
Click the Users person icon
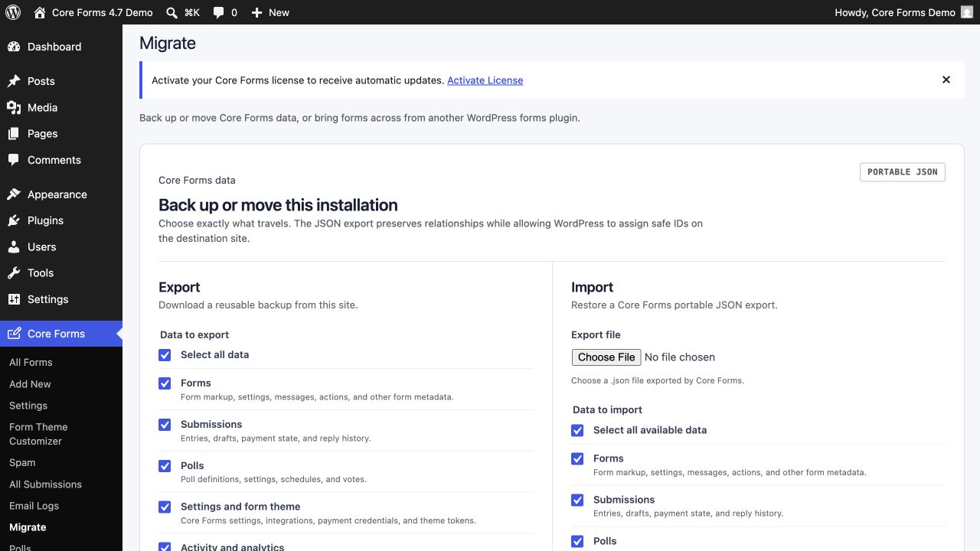click(x=14, y=247)
